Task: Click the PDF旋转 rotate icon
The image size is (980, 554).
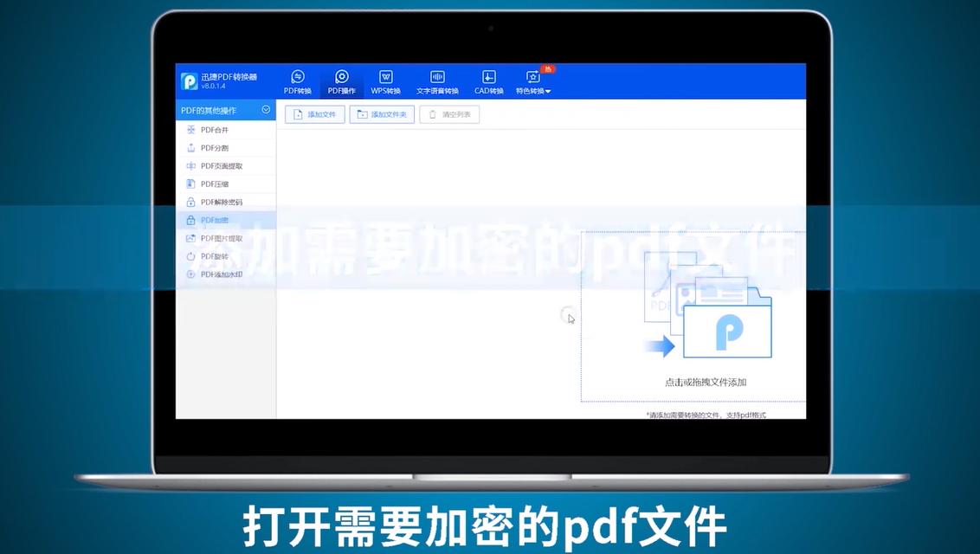Action: [x=190, y=257]
